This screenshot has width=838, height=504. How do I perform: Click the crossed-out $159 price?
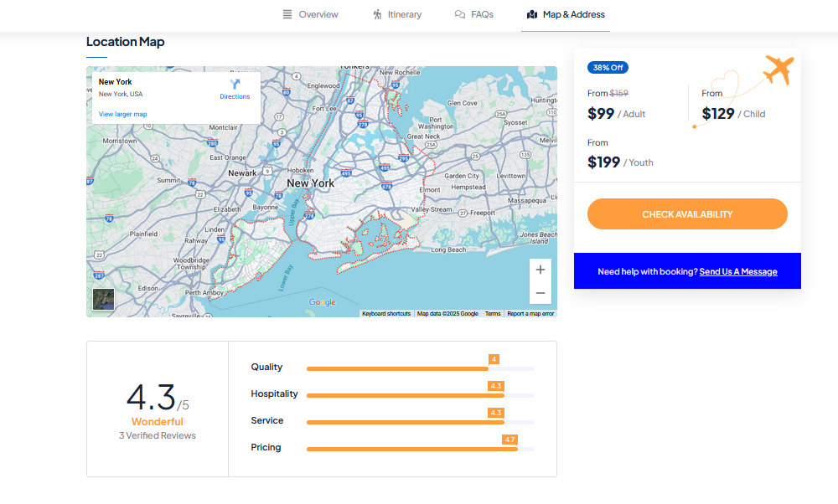tap(619, 93)
